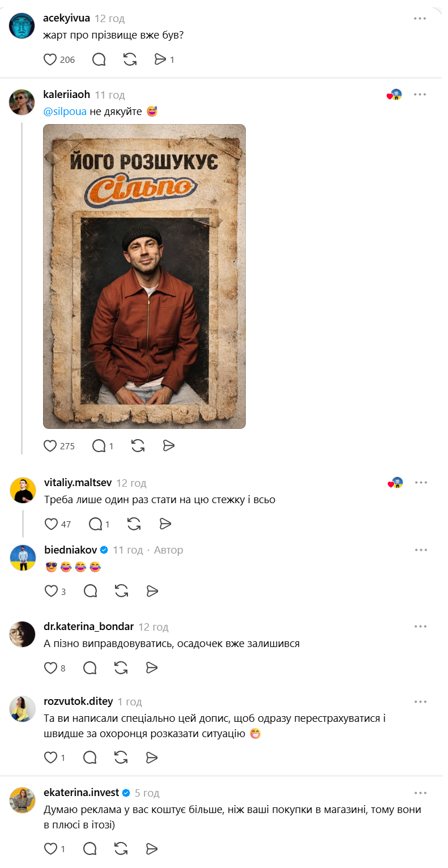Screen dimensions: 448x868
Task: Open vitaliy.maltsev's profile picture
Action: tap(23, 490)
